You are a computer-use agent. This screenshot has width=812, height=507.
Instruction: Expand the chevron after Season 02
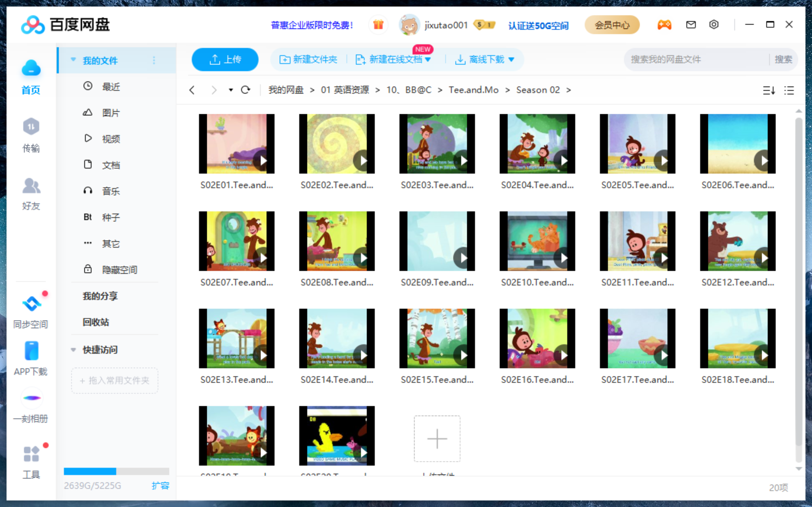pyautogui.click(x=568, y=90)
